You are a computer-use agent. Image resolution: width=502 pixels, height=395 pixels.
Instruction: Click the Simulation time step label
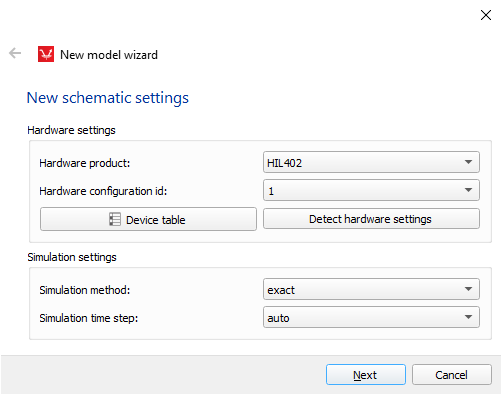pyautogui.click(x=89, y=318)
